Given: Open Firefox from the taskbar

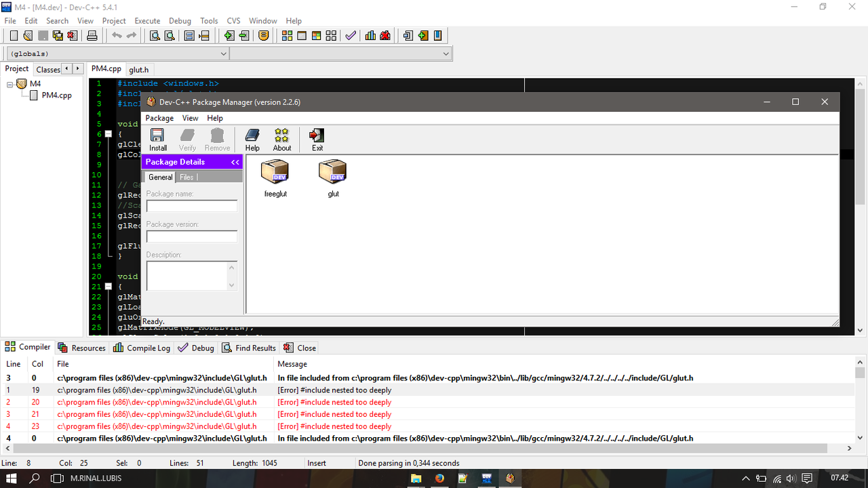Looking at the screenshot, I should 439,479.
